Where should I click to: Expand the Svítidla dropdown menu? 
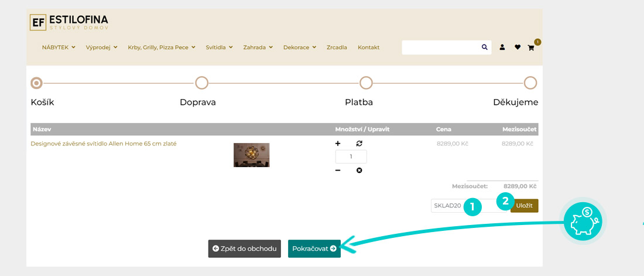[220, 47]
